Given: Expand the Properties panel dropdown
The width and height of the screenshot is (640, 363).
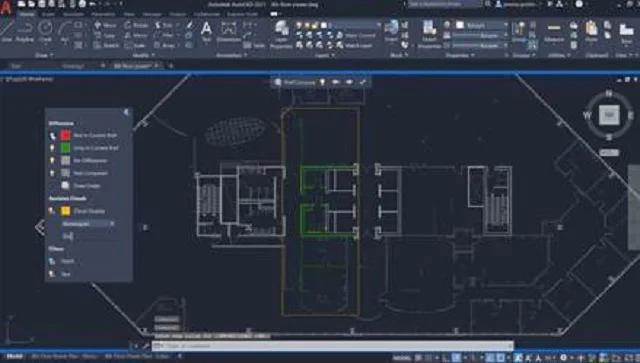Looking at the screenshot, I should click(460, 55).
